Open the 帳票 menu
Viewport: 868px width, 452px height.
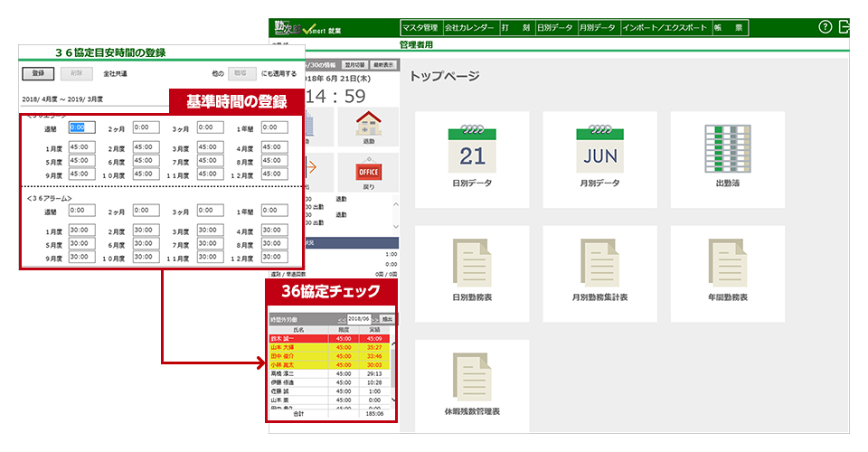(x=729, y=28)
